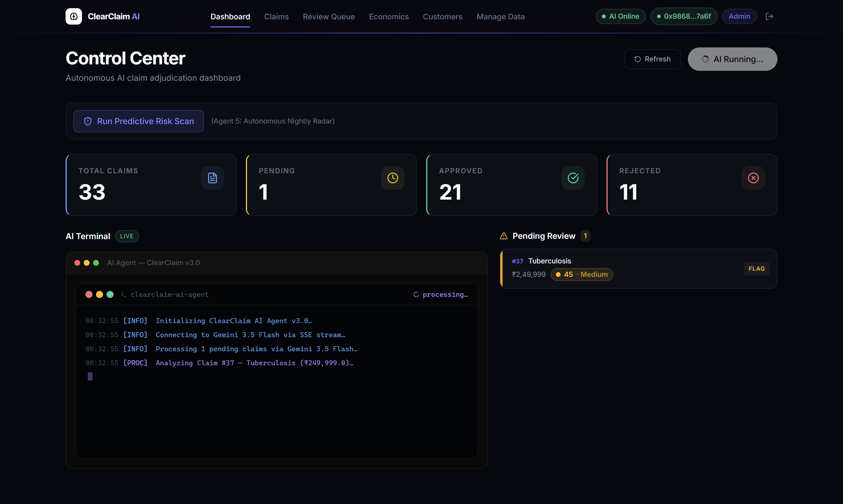This screenshot has width=843, height=504.
Task: Click green dot in clearclaim-ai-agent inner terminal
Action: click(110, 294)
